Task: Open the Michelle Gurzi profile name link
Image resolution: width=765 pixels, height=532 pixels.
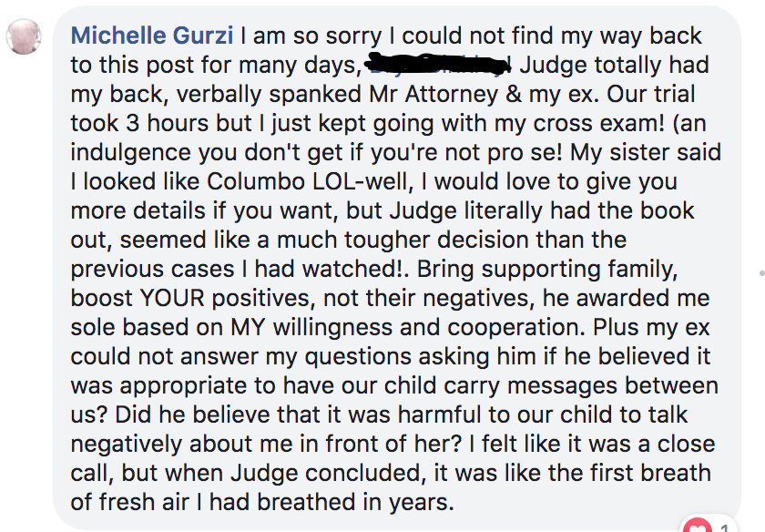Action: click(152, 36)
